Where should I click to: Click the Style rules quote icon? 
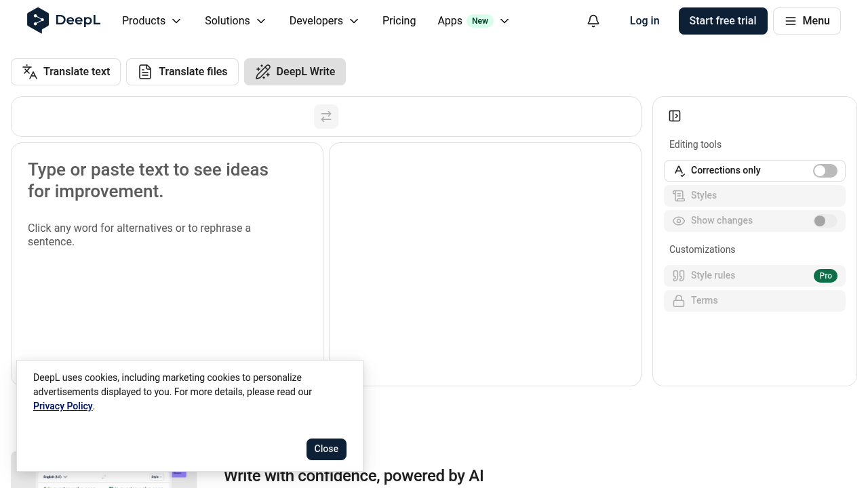[x=679, y=276]
